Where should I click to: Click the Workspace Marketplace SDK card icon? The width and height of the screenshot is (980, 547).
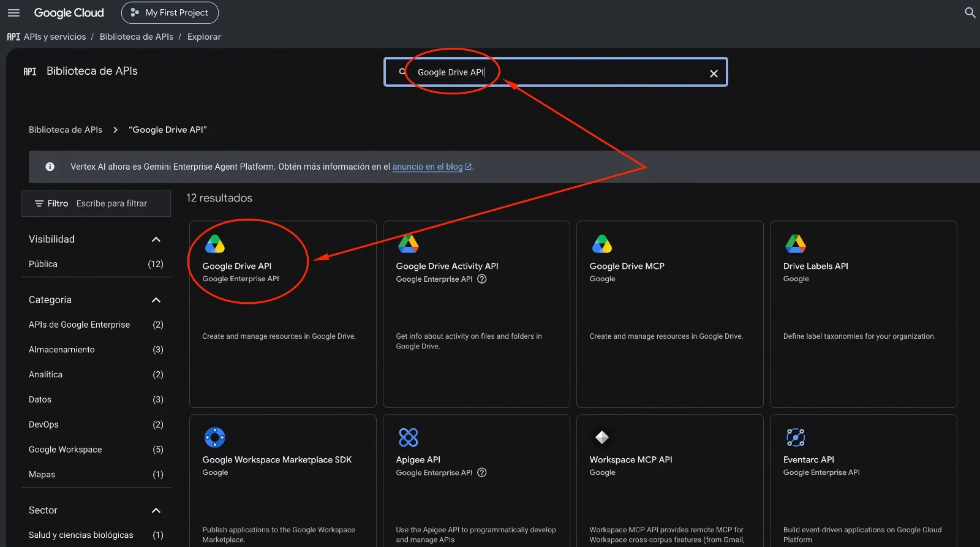[214, 437]
